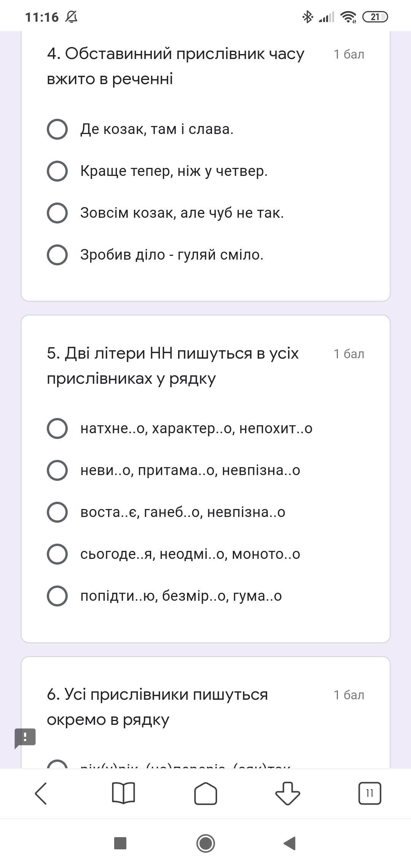Tap the battery indicator in status bar
The image size is (411, 868).
[375, 17]
